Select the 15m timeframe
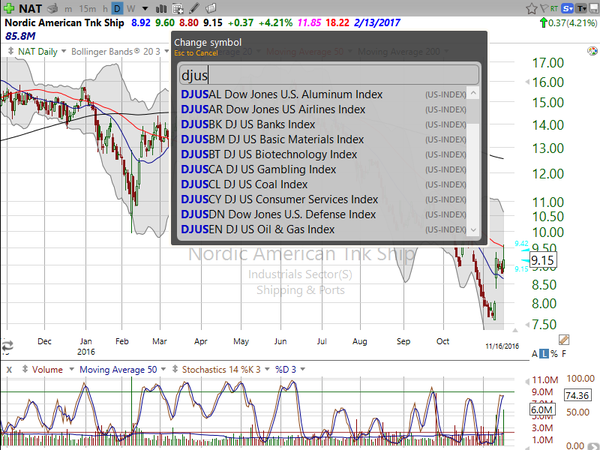 pyautogui.click(x=88, y=8)
